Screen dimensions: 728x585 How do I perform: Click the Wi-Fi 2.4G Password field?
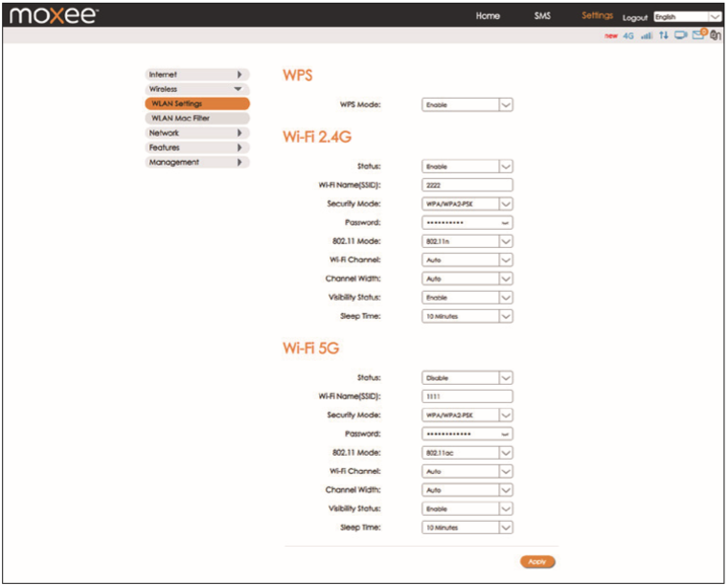point(467,223)
